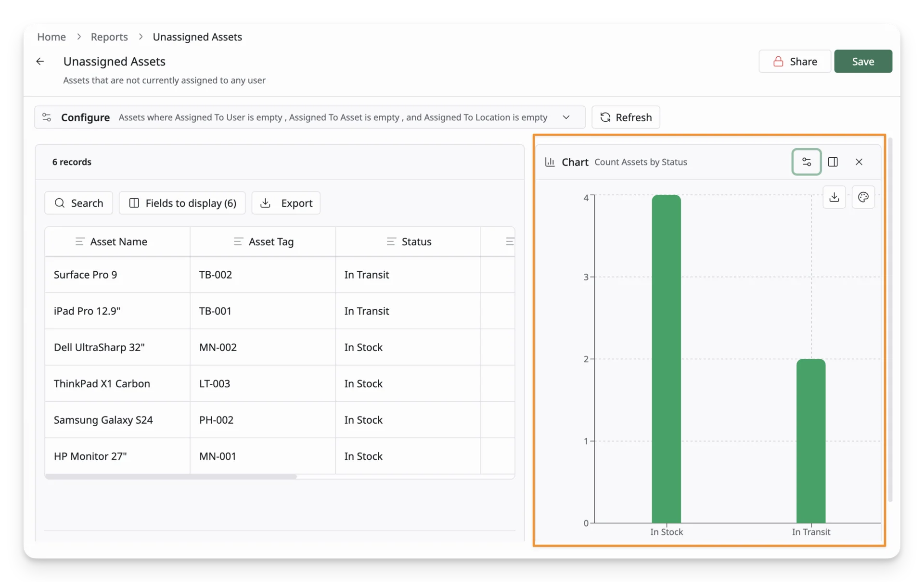924x582 pixels.
Task: Open Fields to display (6) selector
Action: click(182, 203)
